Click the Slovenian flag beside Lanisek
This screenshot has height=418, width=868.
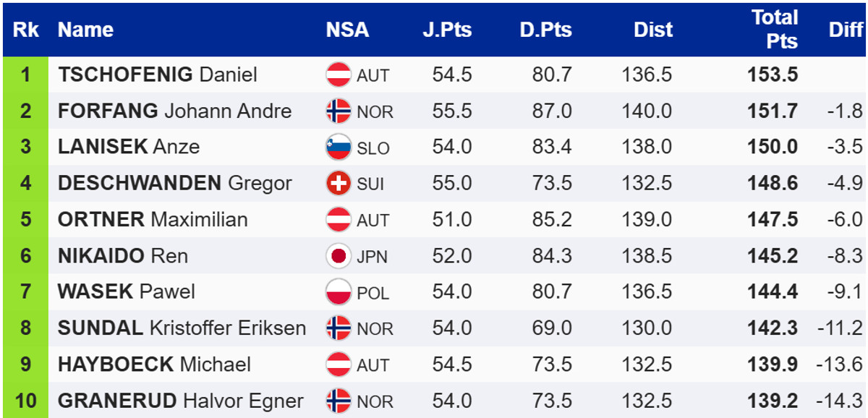338,148
